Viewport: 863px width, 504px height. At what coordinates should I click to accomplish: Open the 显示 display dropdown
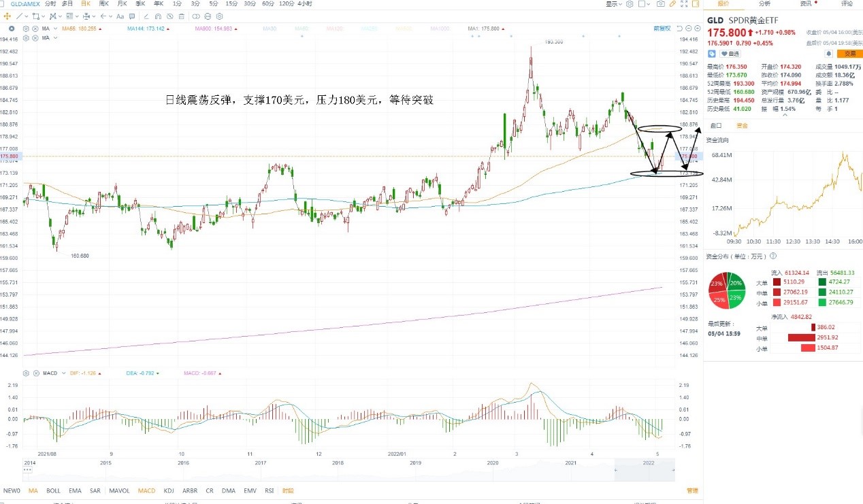point(614,4)
